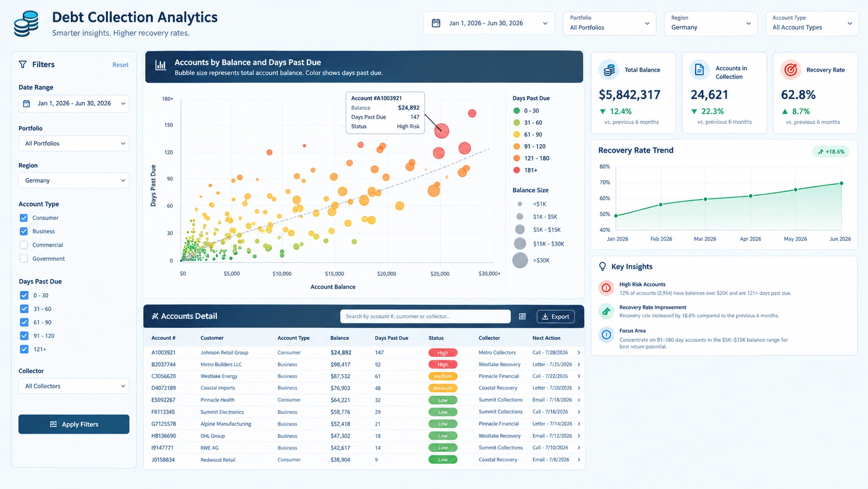Uncheck the 0 - 30 days past due
Viewport: 868px width, 489px height.
click(24, 295)
